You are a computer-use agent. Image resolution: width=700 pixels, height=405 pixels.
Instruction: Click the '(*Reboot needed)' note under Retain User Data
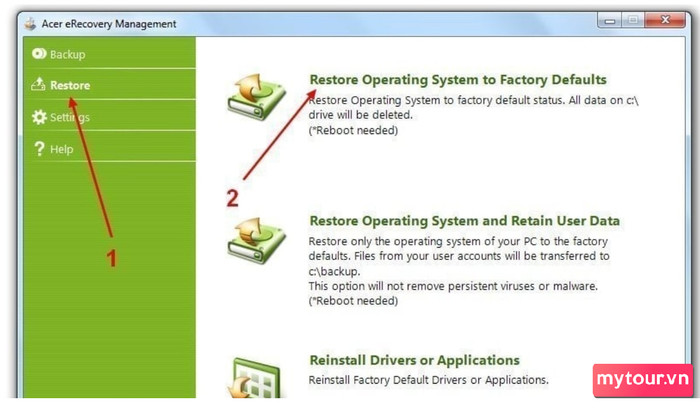pyautogui.click(x=353, y=301)
